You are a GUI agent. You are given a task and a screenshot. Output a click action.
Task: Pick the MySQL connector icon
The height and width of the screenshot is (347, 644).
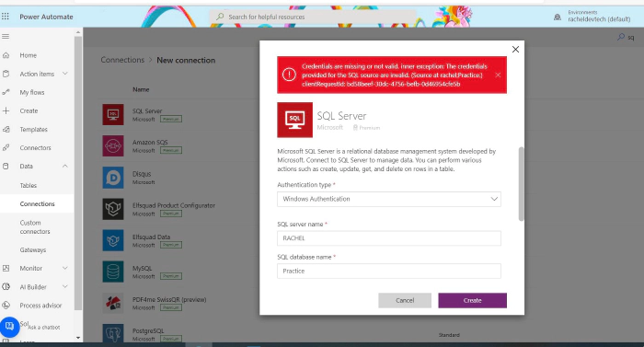tap(113, 272)
